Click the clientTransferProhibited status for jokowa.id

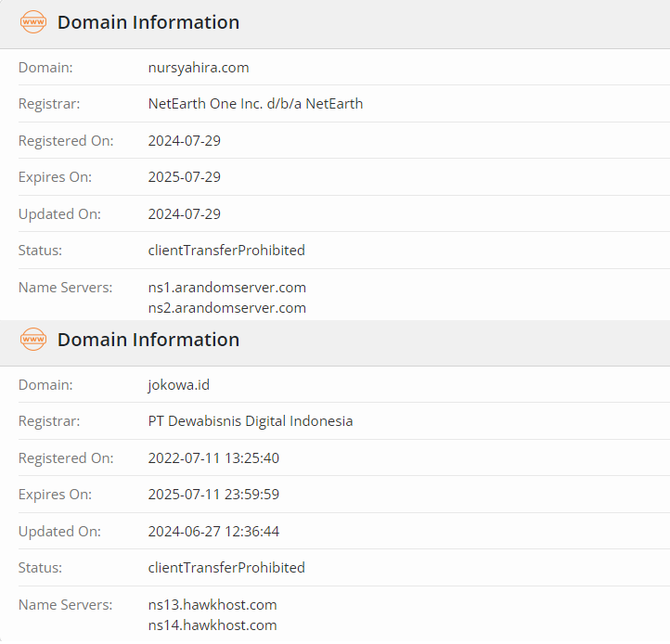[x=226, y=568]
